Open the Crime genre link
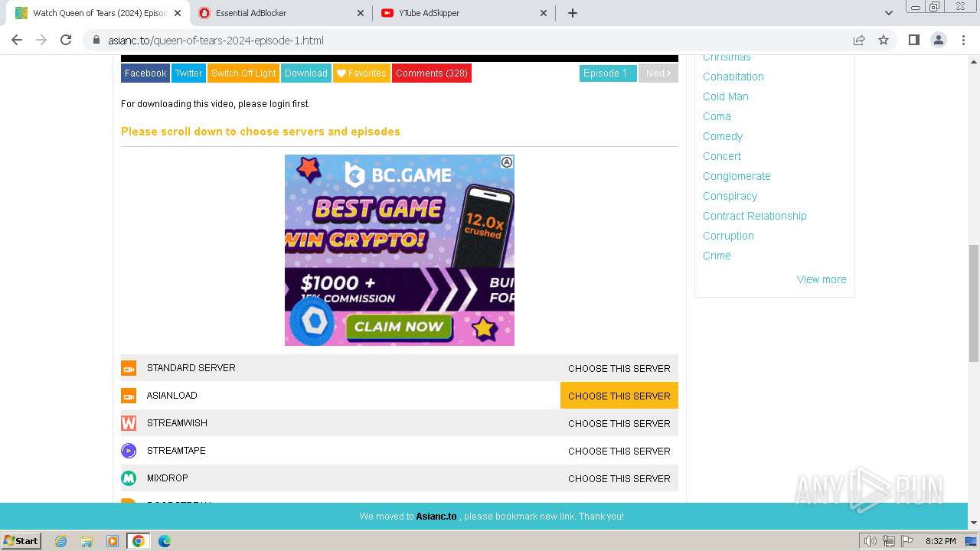 click(x=717, y=256)
